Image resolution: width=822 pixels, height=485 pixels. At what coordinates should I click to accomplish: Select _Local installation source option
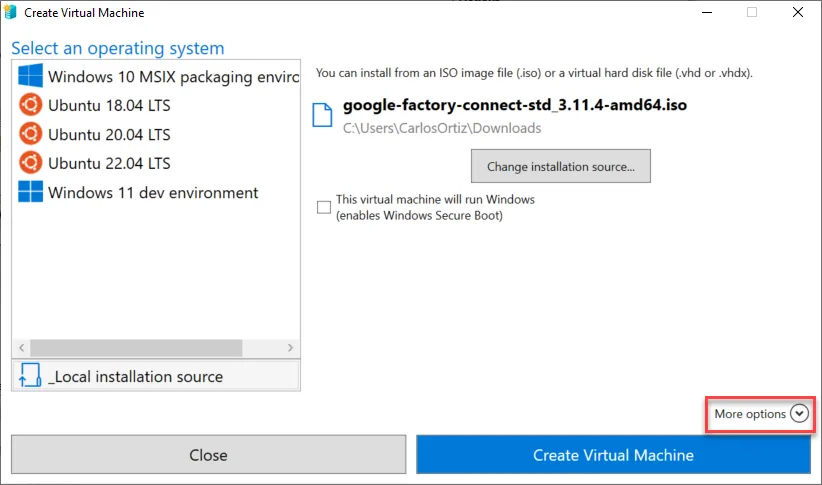[x=156, y=376]
